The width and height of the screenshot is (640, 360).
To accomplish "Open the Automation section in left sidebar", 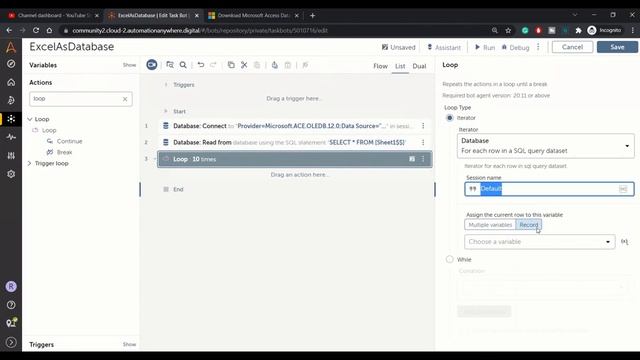I will coord(11,119).
